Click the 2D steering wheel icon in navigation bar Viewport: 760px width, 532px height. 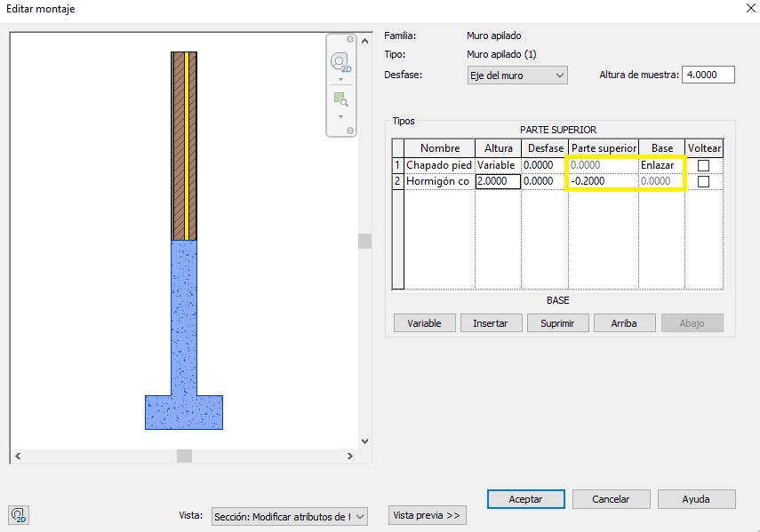[340, 62]
